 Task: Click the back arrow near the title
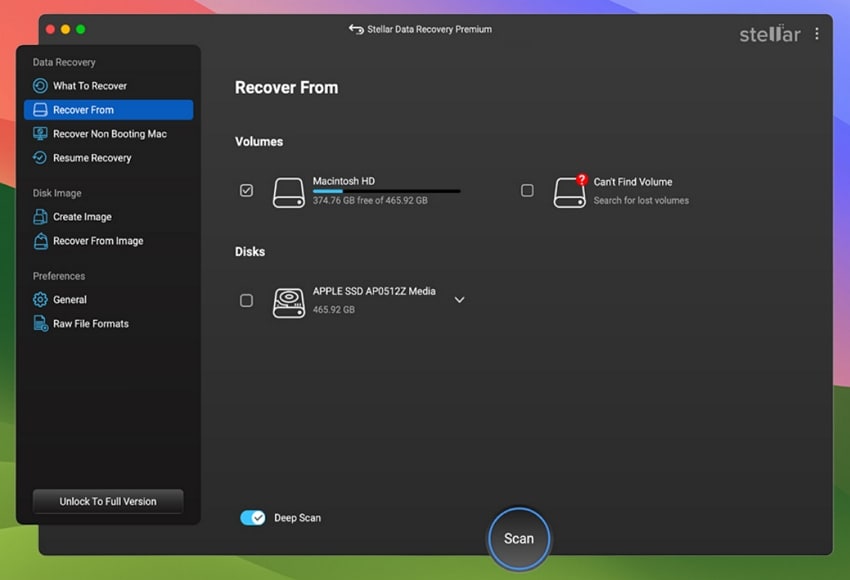pyautogui.click(x=355, y=30)
